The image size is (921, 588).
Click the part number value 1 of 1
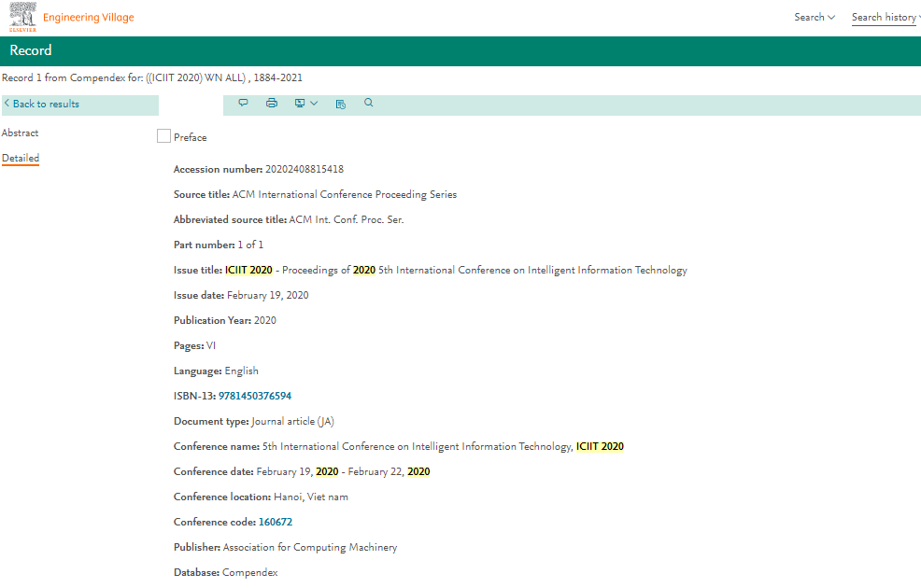point(250,245)
